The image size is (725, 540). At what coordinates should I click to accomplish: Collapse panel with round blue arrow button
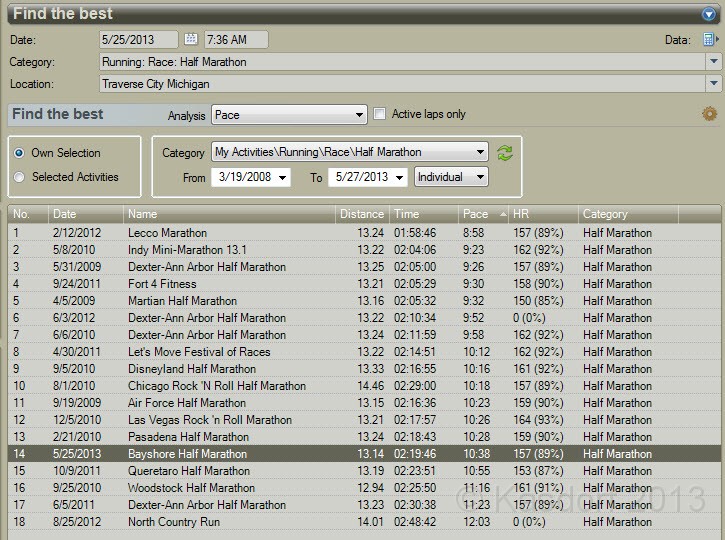pos(710,14)
